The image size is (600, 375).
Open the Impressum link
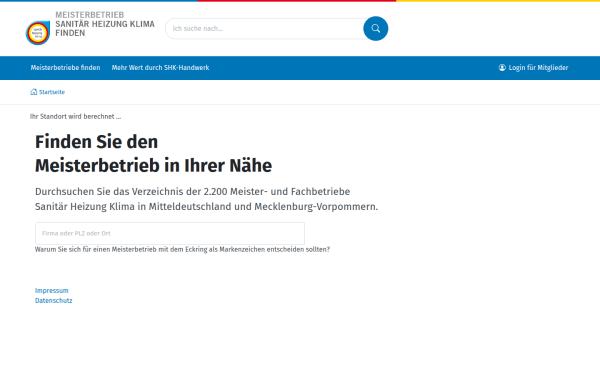52,290
